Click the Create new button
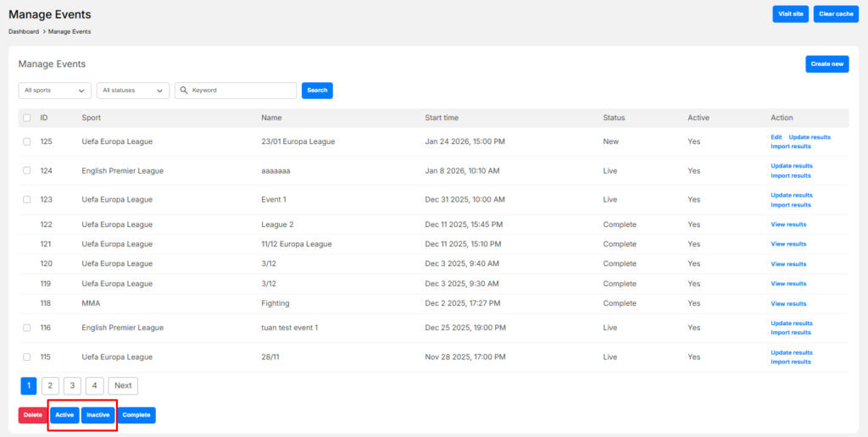 point(826,64)
